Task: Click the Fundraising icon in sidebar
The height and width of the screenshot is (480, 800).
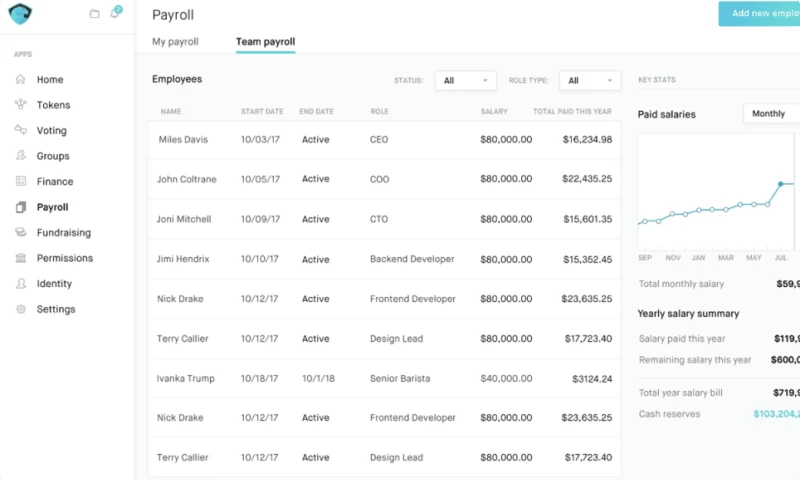Action: [20, 232]
